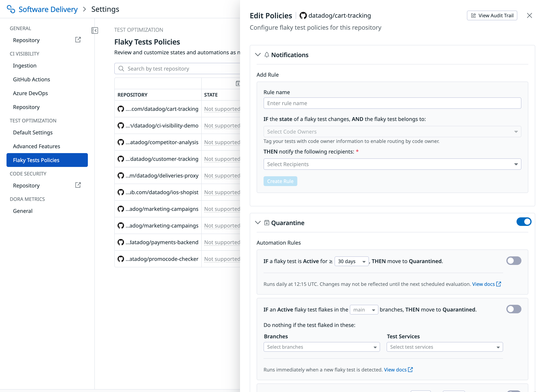Click external link icon beside Code Security Repository
The width and height of the screenshot is (545, 392).
78,185
